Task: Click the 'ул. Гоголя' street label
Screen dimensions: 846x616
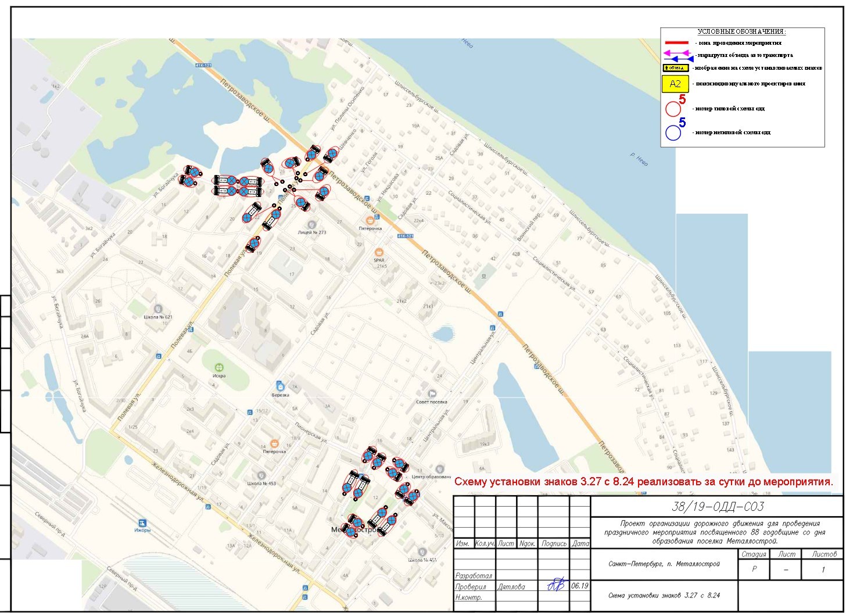Action: pyautogui.click(x=370, y=162)
